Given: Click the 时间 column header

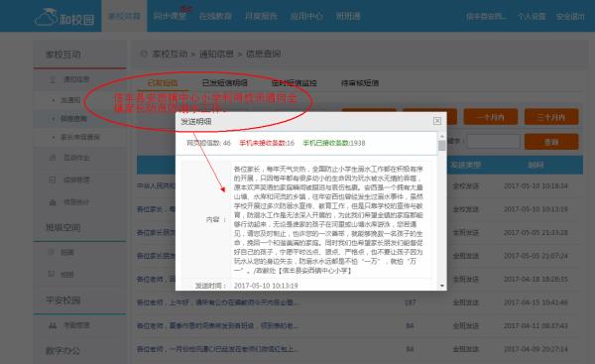Looking at the screenshot, I should click(535, 165).
